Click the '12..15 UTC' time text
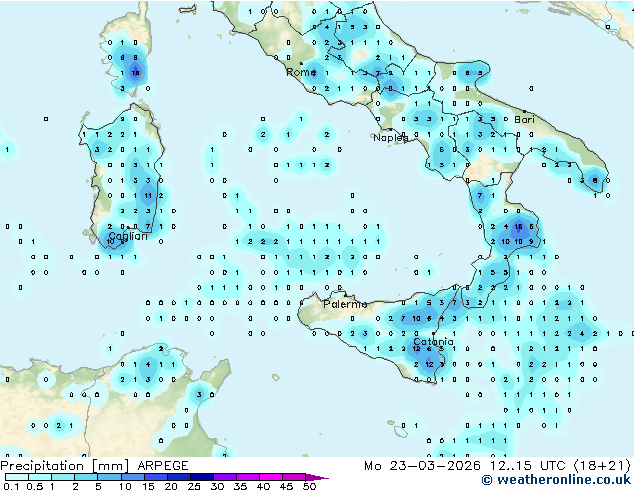The image size is (634, 490). tap(527, 466)
